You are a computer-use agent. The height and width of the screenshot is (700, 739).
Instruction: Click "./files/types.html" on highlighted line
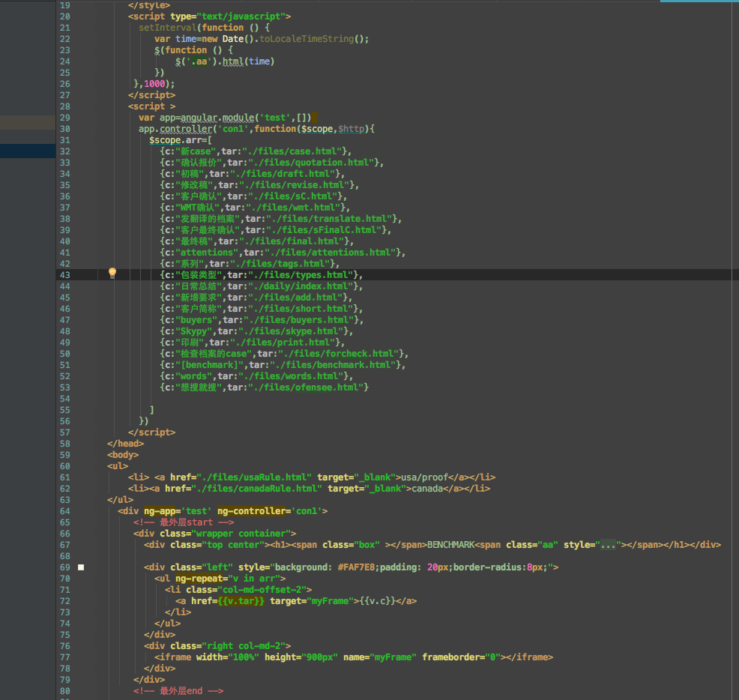(301, 275)
